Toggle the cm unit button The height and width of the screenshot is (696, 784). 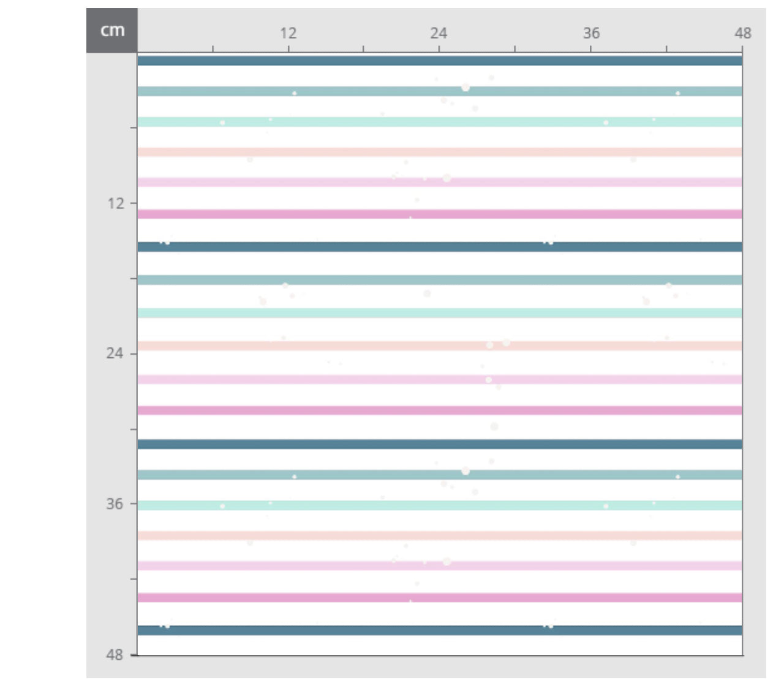[112, 31]
